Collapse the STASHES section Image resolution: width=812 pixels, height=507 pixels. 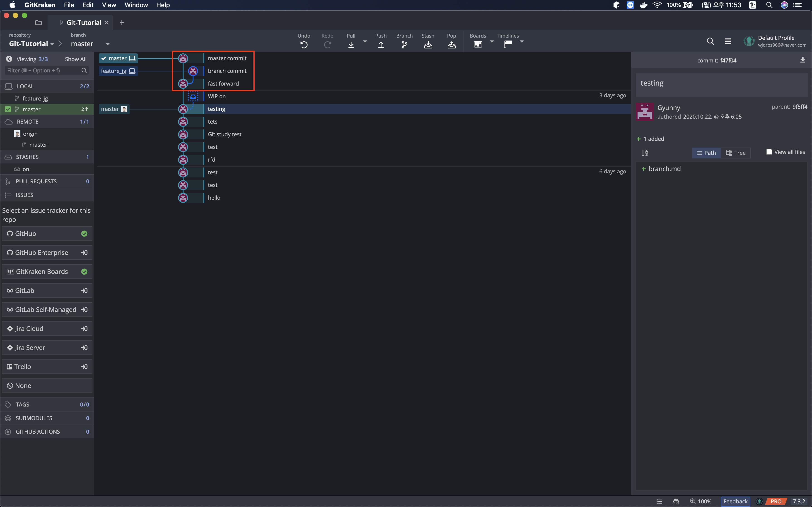[x=27, y=157]
